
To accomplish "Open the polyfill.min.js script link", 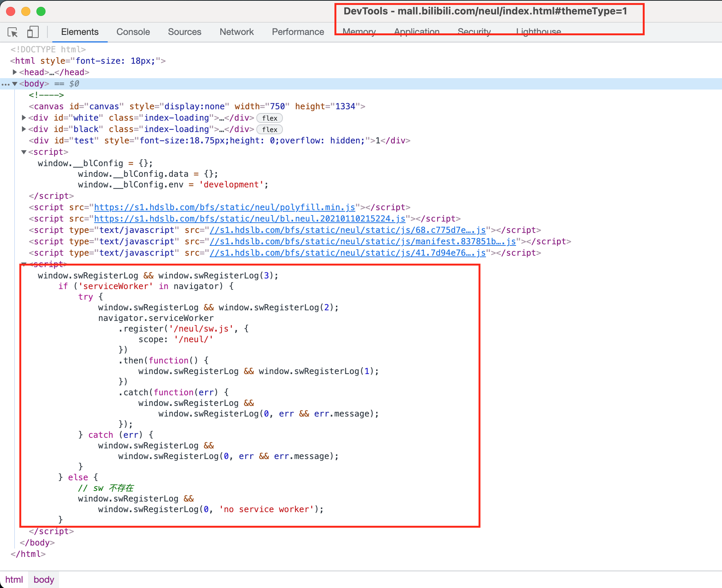I will pos(224,208).
